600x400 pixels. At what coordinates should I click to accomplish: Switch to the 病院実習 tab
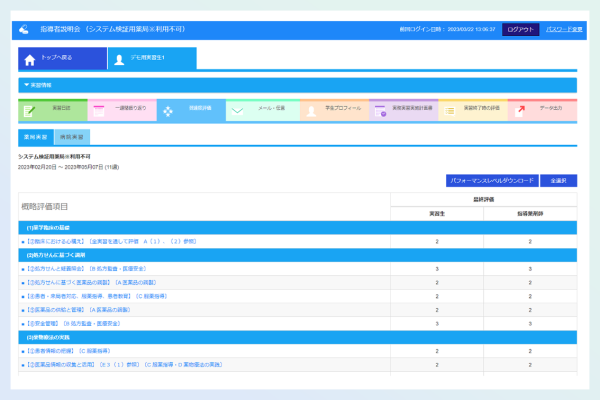point(71,137)
